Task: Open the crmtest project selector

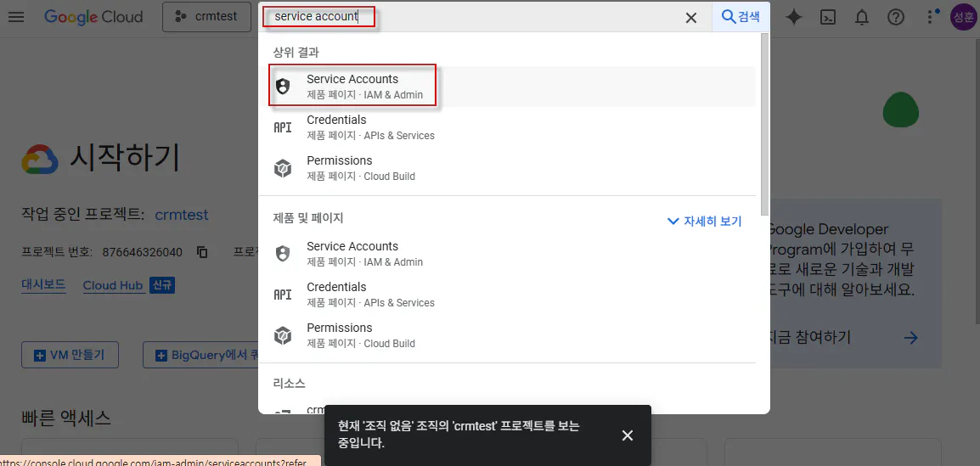Action: 206,17
